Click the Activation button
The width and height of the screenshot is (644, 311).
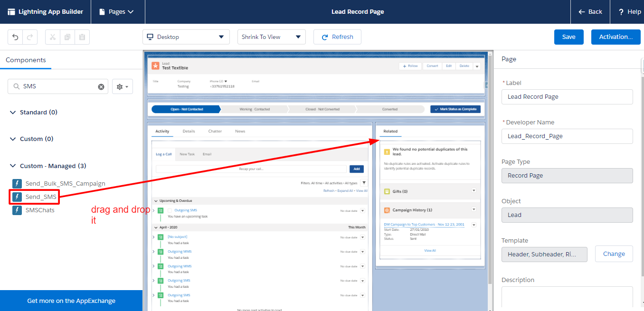(x=616, y=37)
